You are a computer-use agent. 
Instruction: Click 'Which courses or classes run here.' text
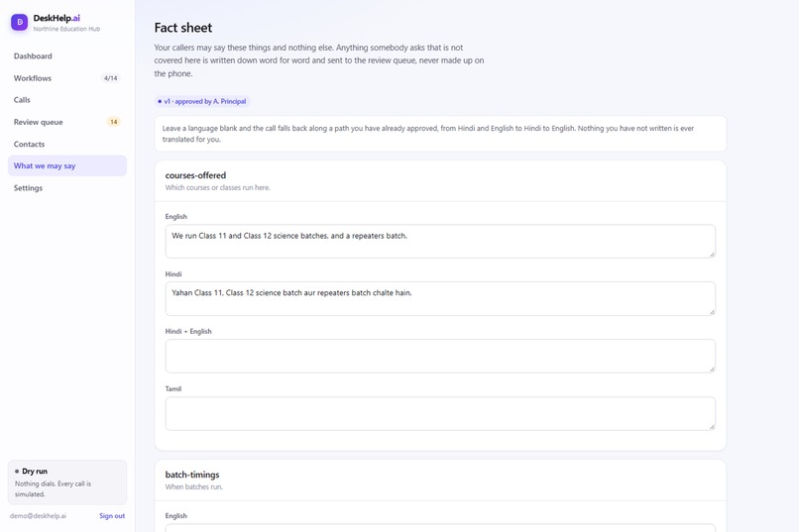[217, 188]
